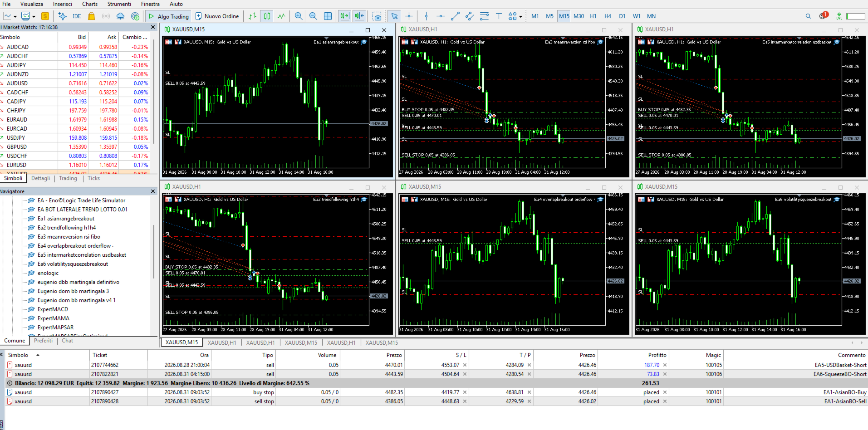Open the Strumenti menu
This screenshot has height=430, width=868.
tap(119, 4)
